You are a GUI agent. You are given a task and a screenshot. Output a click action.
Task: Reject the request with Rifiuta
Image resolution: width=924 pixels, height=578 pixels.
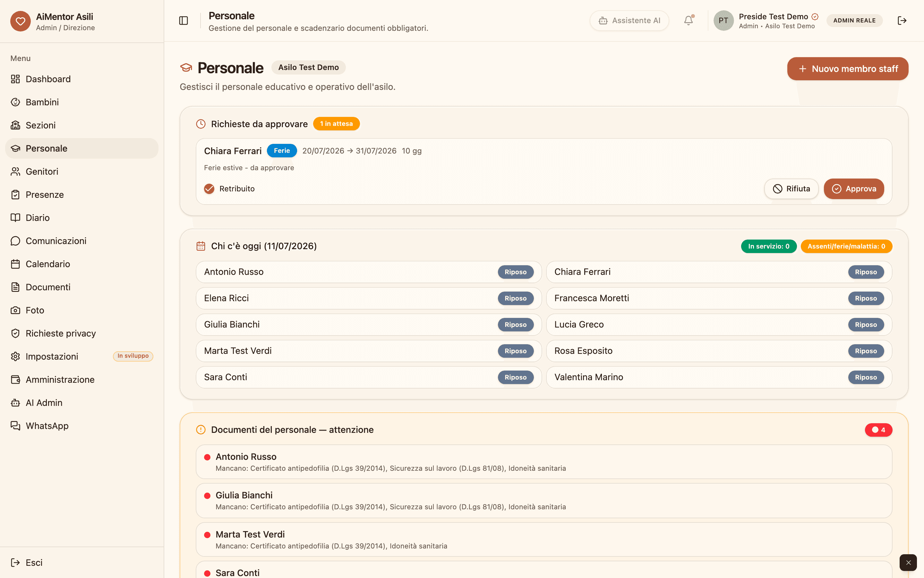(x=791, y=189)
